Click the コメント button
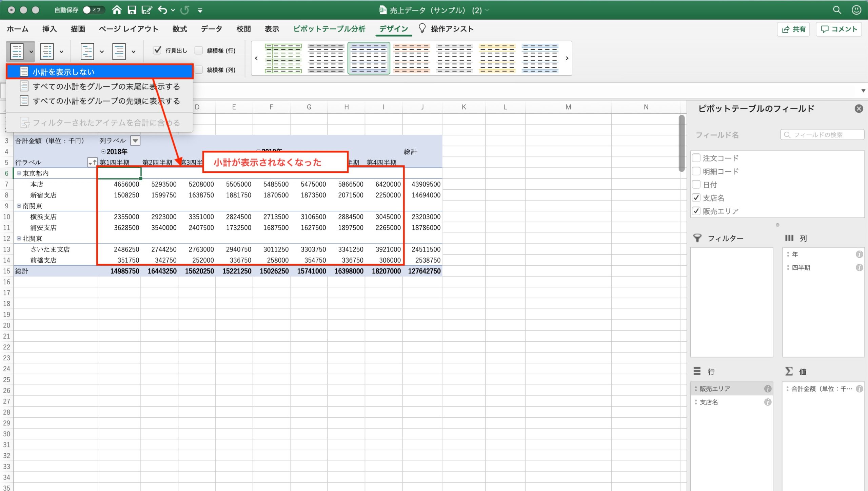The height and width of the screenshot is (491, 868). click(839, 29)
